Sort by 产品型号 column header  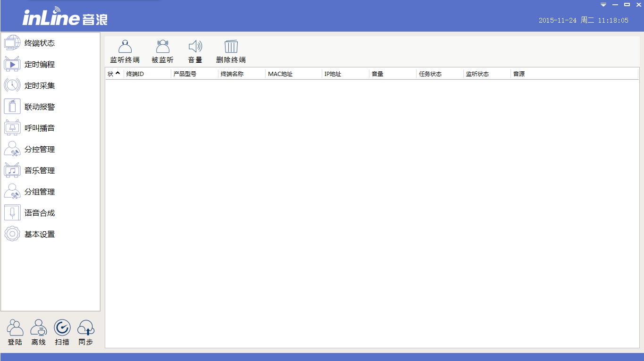click(x=194, y=74)
